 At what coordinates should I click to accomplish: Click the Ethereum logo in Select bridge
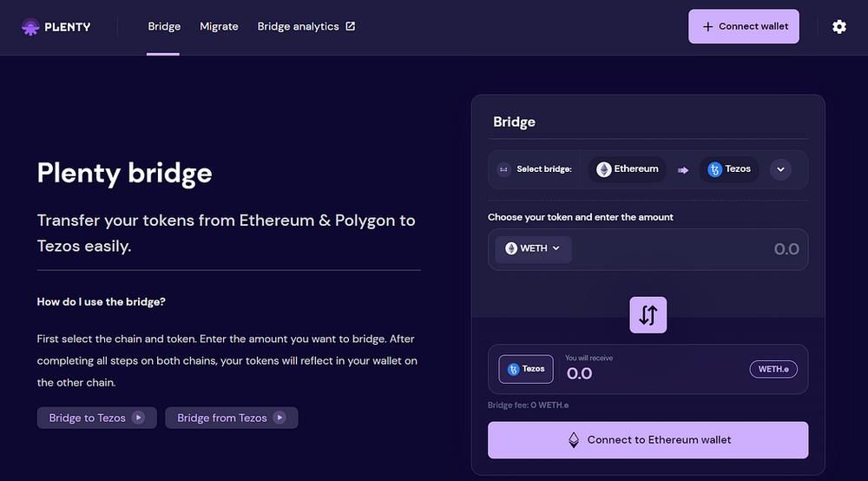[x=603, y=169]
